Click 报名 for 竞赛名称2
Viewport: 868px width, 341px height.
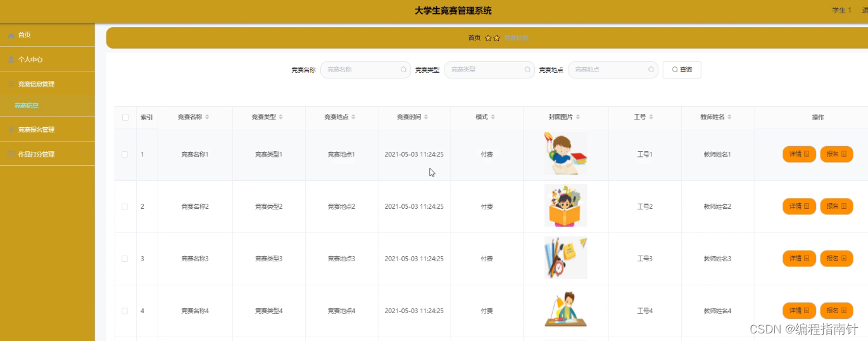coord(836,206)
